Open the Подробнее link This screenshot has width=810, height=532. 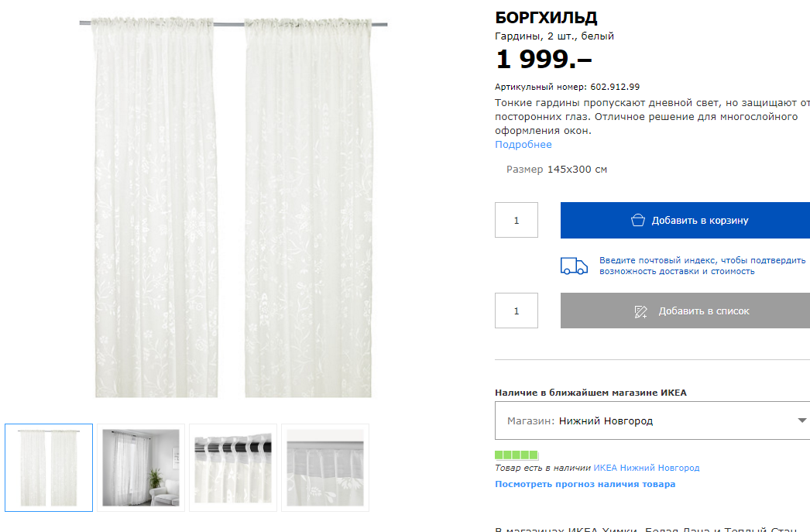523,145
